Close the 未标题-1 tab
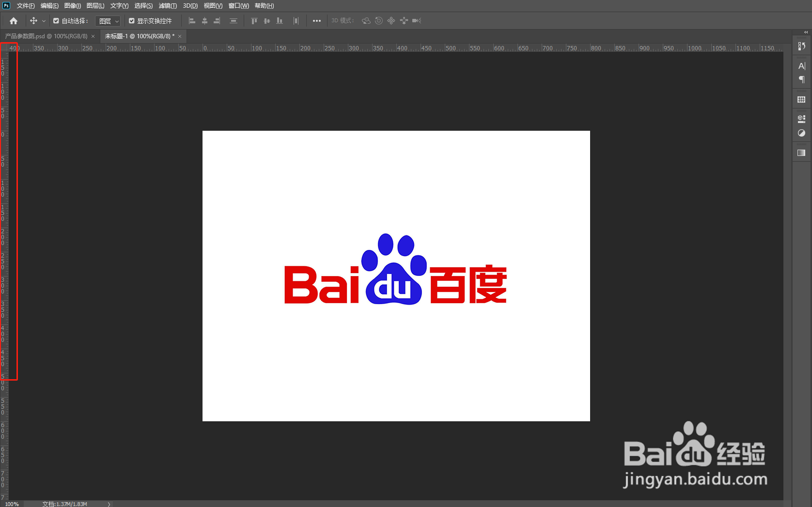The height and width of the screenshot is (507, 812). 180,36
